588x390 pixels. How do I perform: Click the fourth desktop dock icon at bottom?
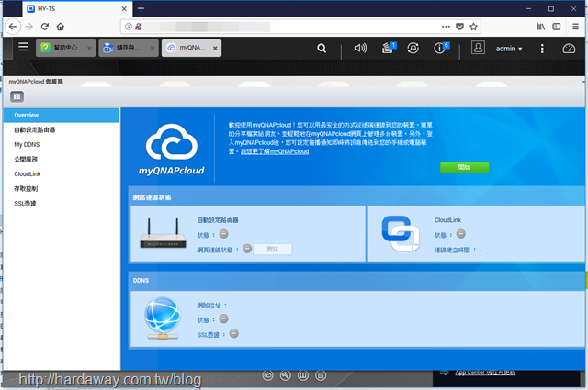pyautogui.click(x=321, y=375)
